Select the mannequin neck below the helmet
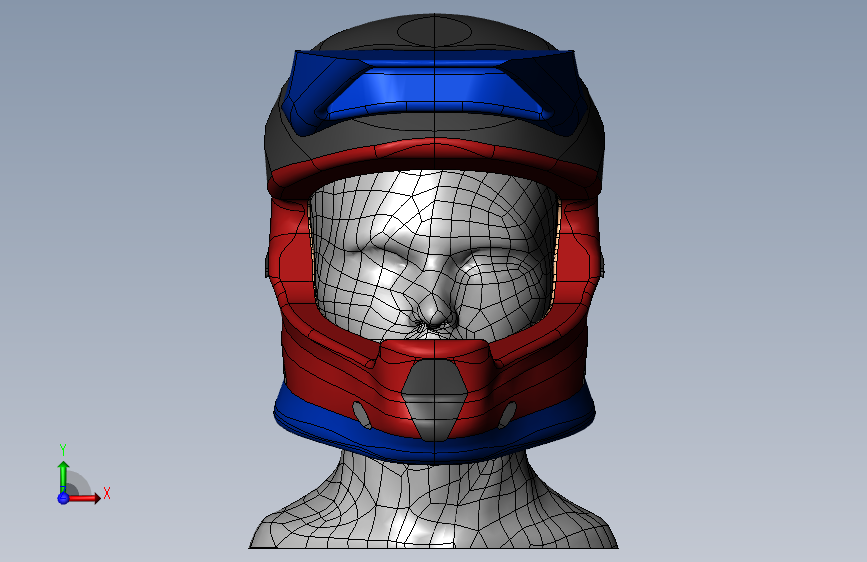Viewport: 867px width, 562px height. [x=434, y=501]
